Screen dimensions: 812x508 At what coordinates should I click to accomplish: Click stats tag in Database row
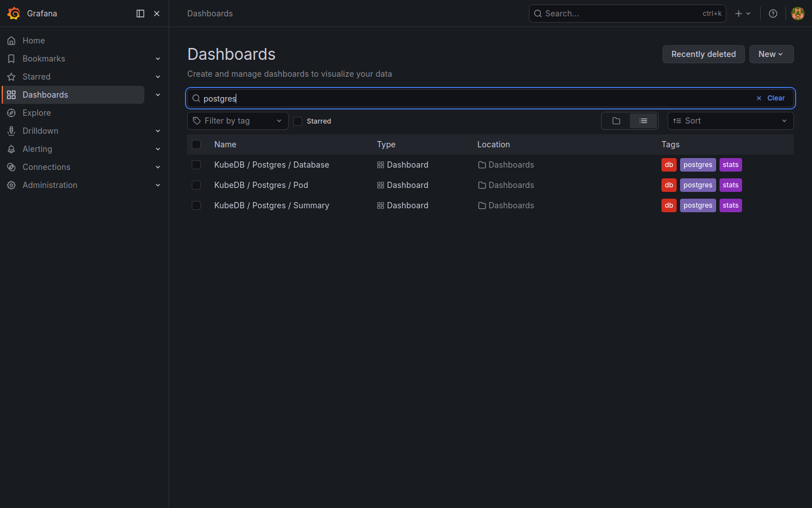730,165
